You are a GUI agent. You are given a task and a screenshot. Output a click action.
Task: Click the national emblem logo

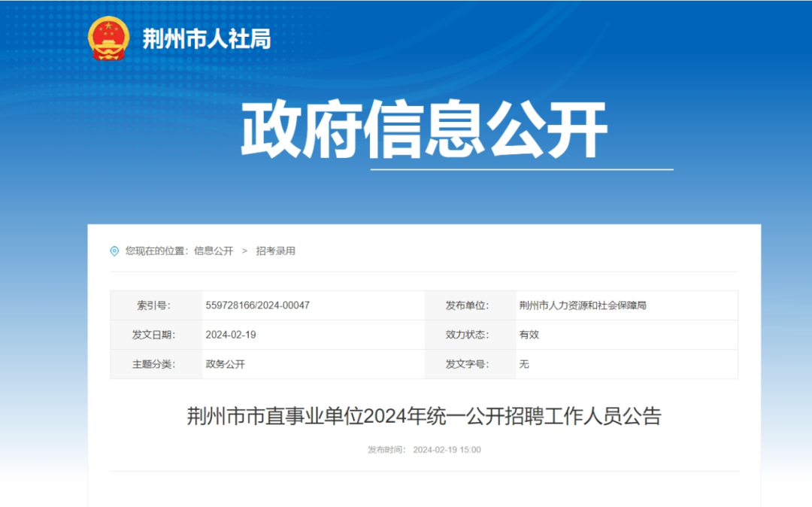point(109,37)
